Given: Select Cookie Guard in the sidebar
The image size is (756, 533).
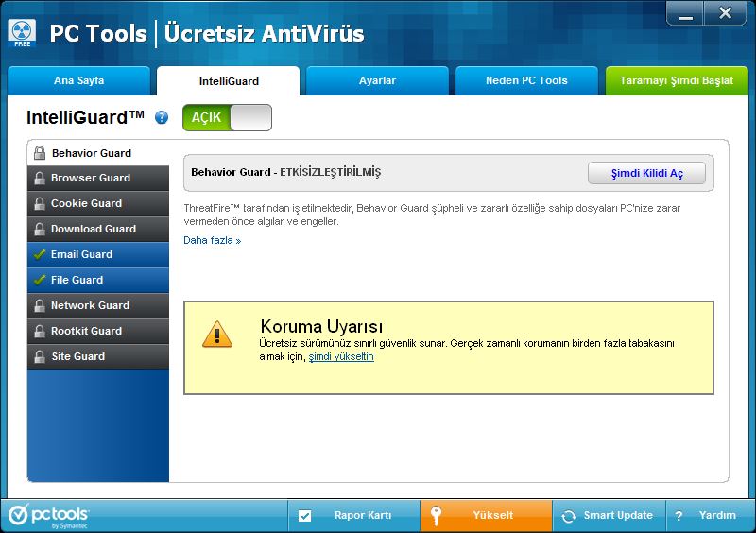Looking at the screenshot, I should pyautogui.click(x=98, y=203).
